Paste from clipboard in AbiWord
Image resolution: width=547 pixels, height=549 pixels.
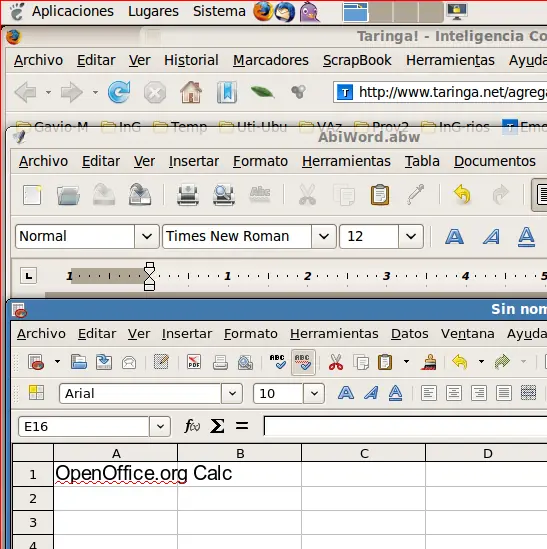(x=380, y=195)
